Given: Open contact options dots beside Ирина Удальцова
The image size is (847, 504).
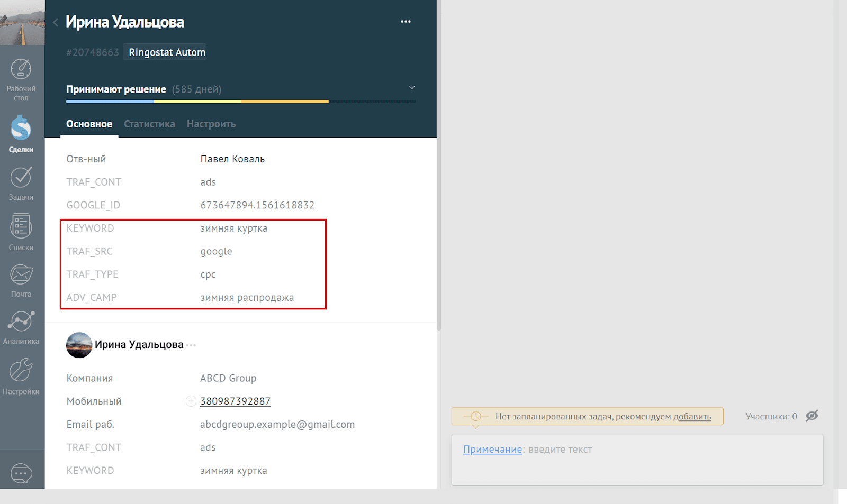Looking at the screenshot, I should tap(191, 345).
